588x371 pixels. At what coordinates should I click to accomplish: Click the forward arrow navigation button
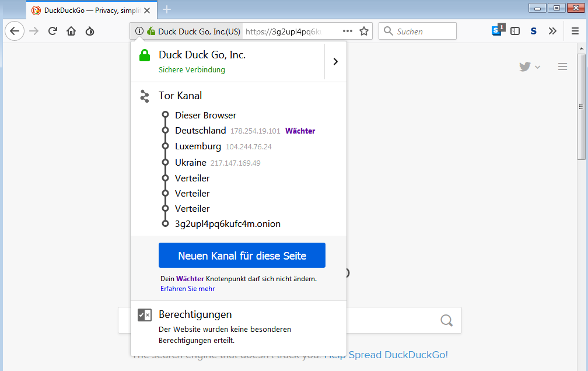coord(34,31)
